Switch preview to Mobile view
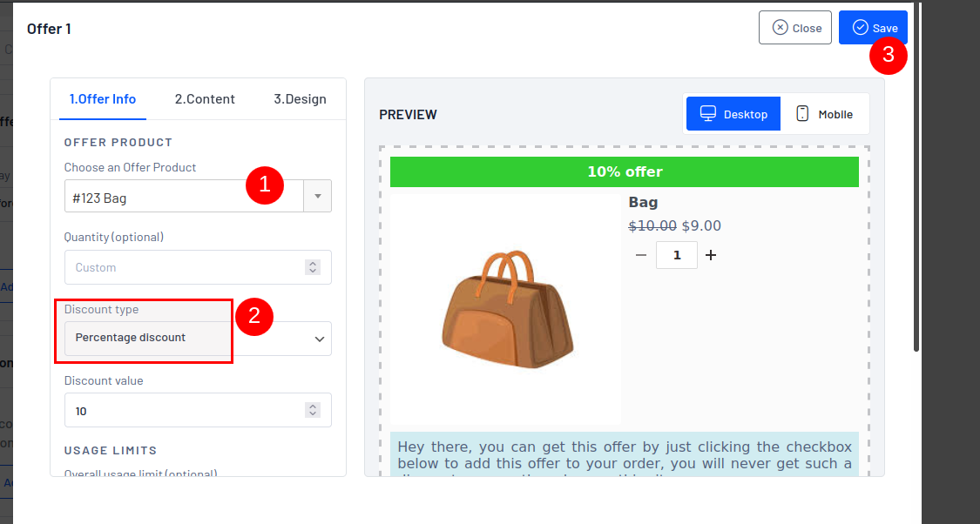Image resolution: width=980 pixels, height=524 pixels. click(x=824, y=114)
